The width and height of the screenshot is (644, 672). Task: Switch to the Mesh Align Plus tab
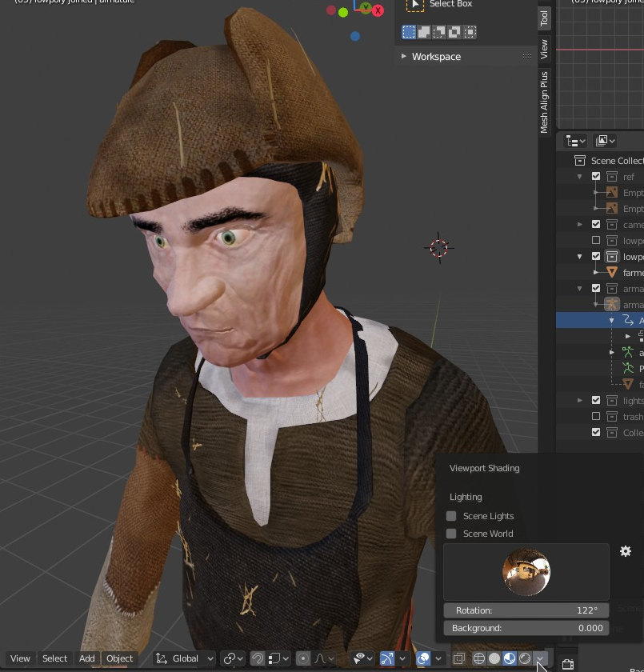(544, 102)
